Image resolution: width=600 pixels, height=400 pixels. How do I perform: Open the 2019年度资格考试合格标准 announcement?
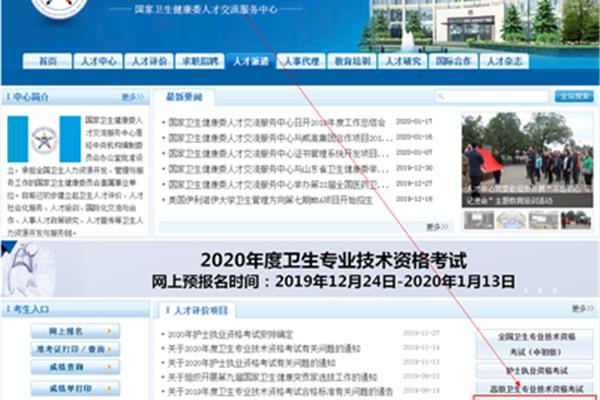coord(280,392)
